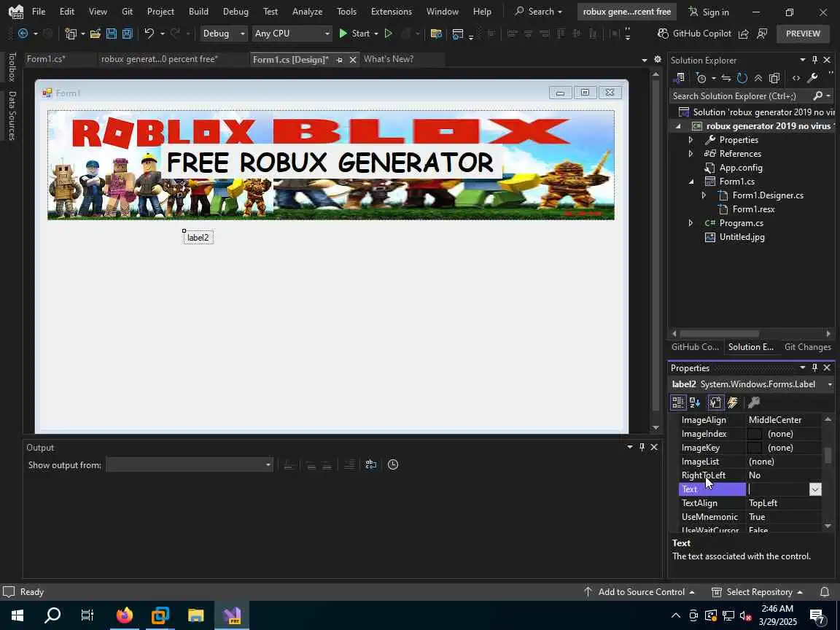Open the label2 object selector dropdown
The image size is (840, 630).
click(829, 385)
